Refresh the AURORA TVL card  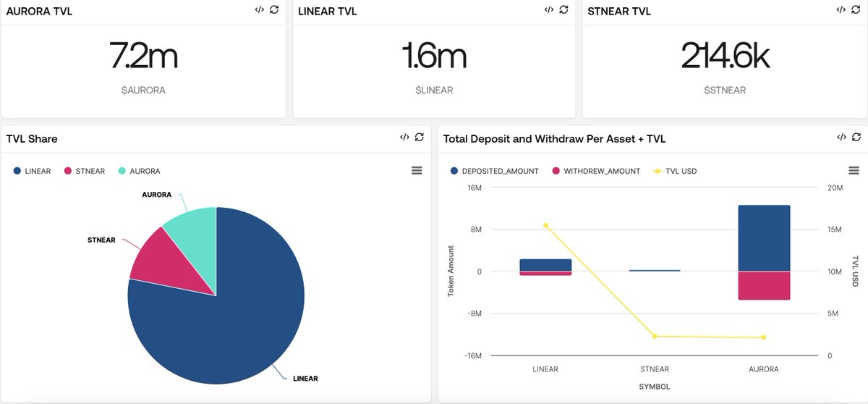[274, 10]
